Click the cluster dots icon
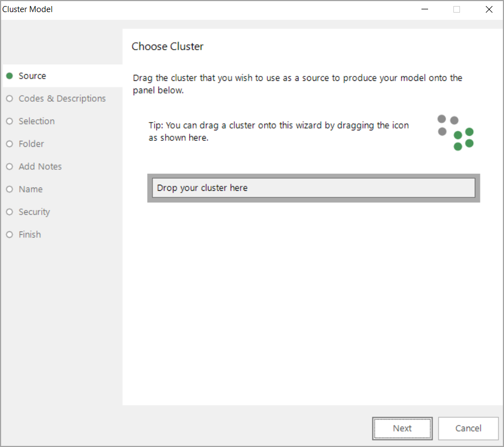The height and width of the screenshot is (447, 504). click(456, 133)
